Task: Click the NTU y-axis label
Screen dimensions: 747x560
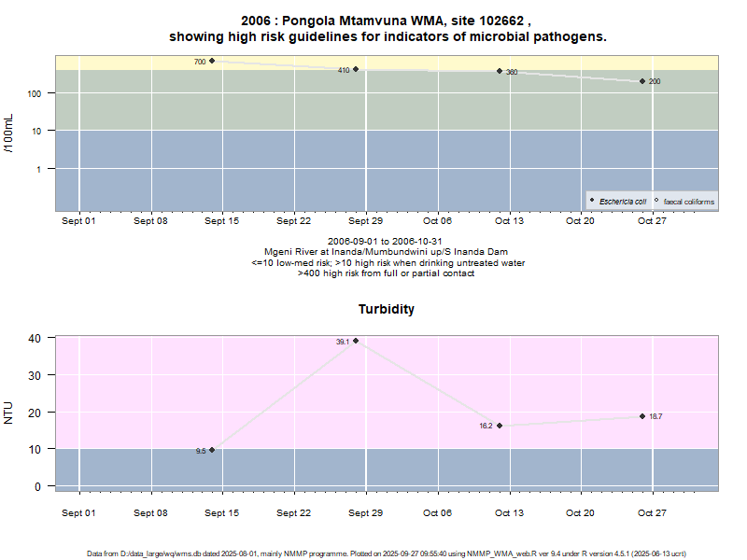Action: click(9, 412)
